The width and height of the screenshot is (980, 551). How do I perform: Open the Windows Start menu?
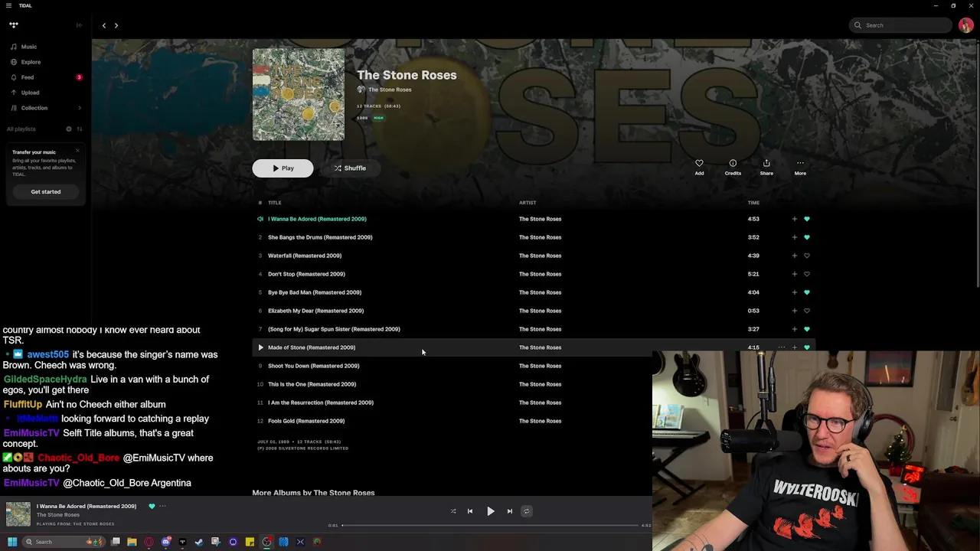pyautogui.click(x=12, y=542)
